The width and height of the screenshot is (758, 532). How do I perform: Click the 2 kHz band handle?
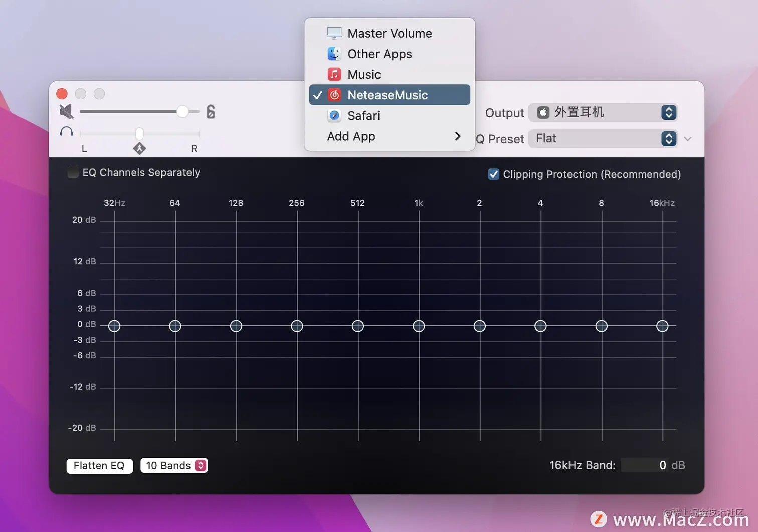tap(480, 326)
